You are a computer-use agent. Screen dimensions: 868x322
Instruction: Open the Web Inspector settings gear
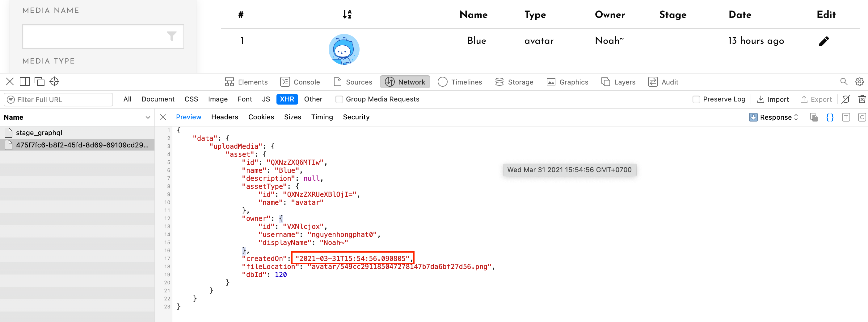(859, 81)
